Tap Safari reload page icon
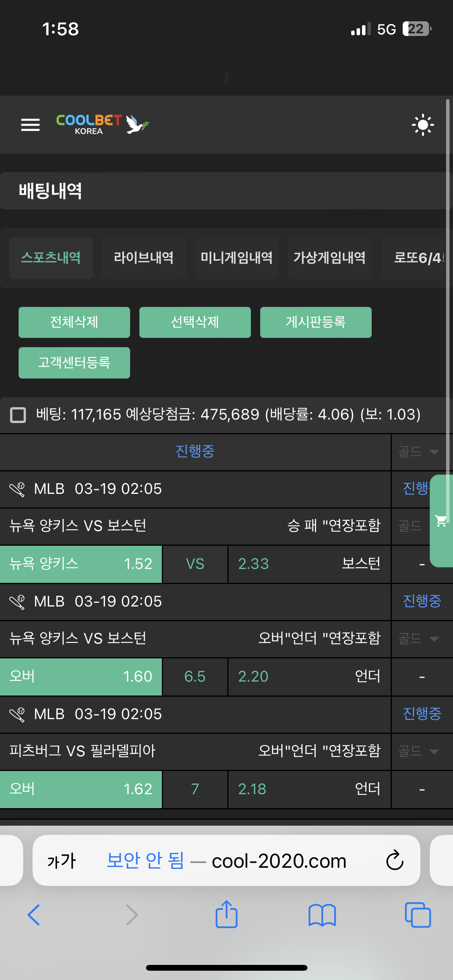 (x=395, y=860)
